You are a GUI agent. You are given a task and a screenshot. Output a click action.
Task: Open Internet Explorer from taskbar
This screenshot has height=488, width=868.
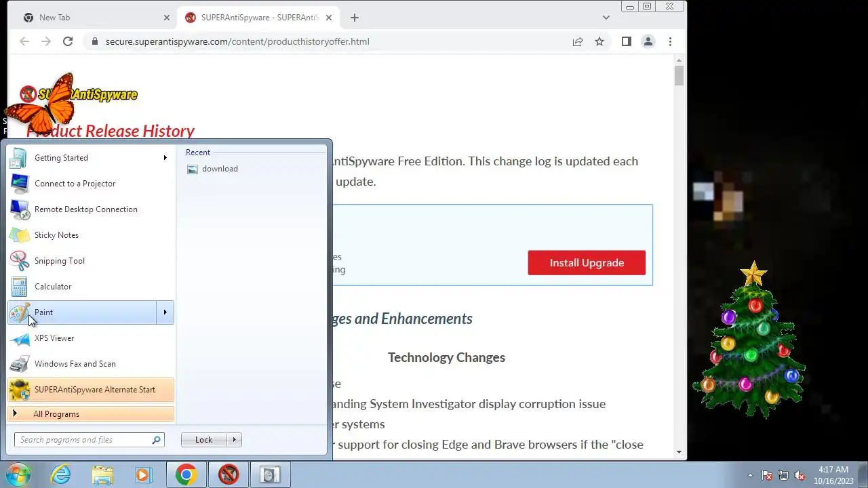pos(61,475)
